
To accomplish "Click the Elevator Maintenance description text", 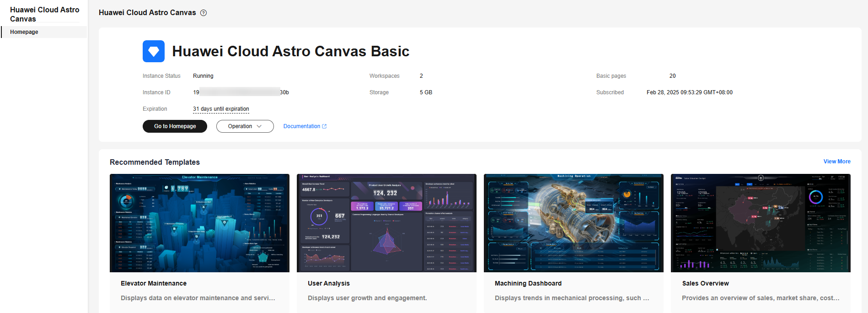I will pyautogui.click(x=198, y=298).
